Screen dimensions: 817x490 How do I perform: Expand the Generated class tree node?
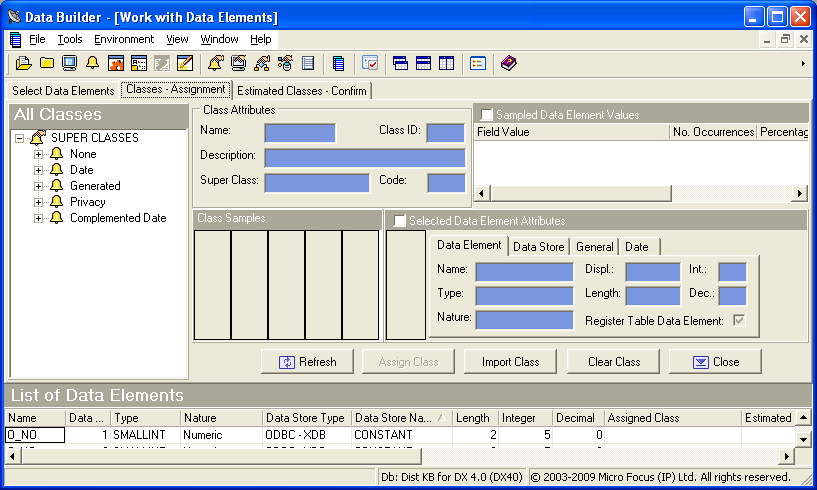[39, 186]
